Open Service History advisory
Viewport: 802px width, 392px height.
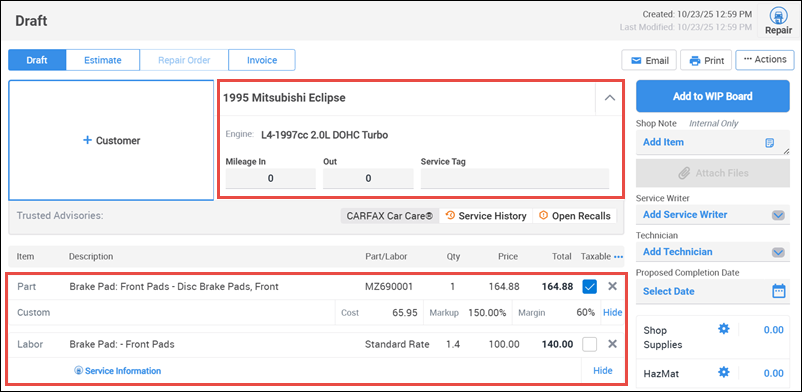(x=485, y=216)
